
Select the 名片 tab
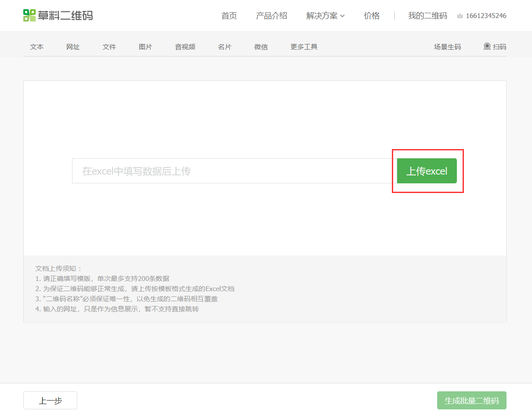(224, 47)
